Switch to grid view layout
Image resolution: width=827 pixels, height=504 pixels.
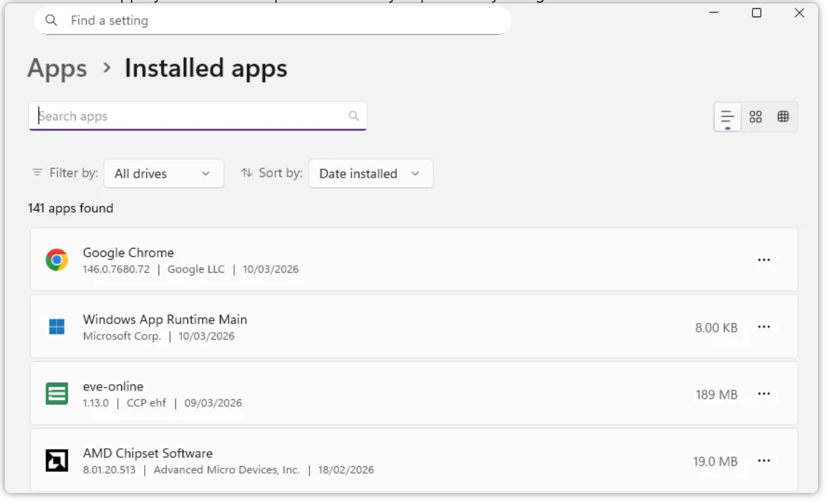tap(755, 117)
